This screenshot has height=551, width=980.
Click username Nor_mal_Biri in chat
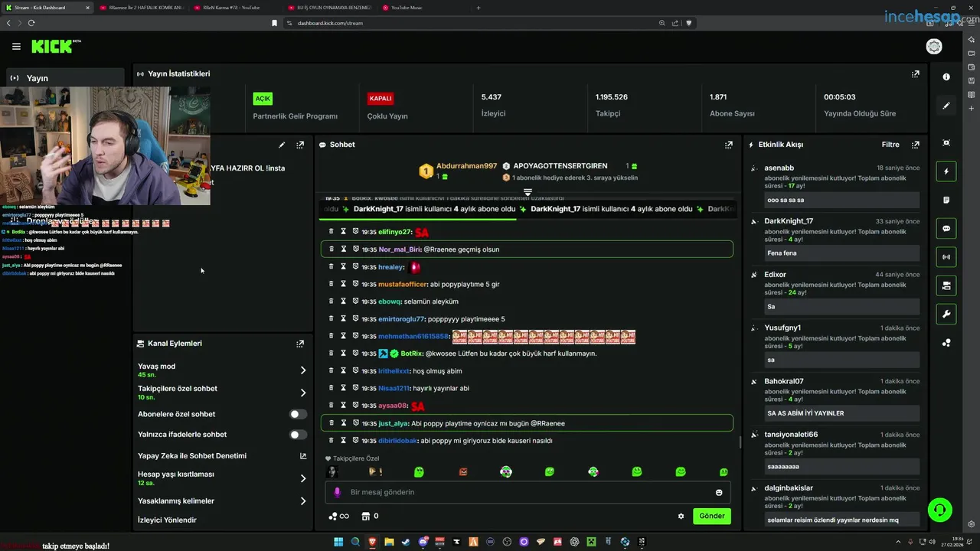pyautogui.click(x=400, y=249)
